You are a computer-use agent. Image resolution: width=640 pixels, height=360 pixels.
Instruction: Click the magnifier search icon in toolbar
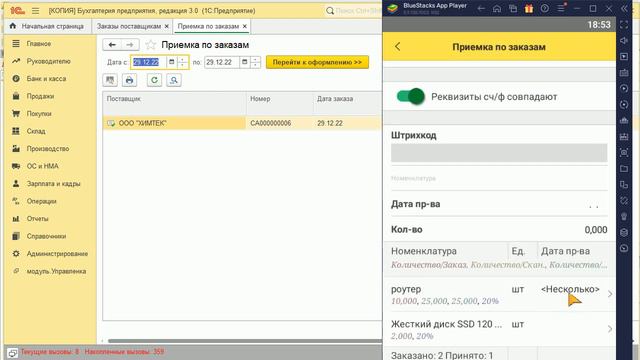tap(174, 80)
